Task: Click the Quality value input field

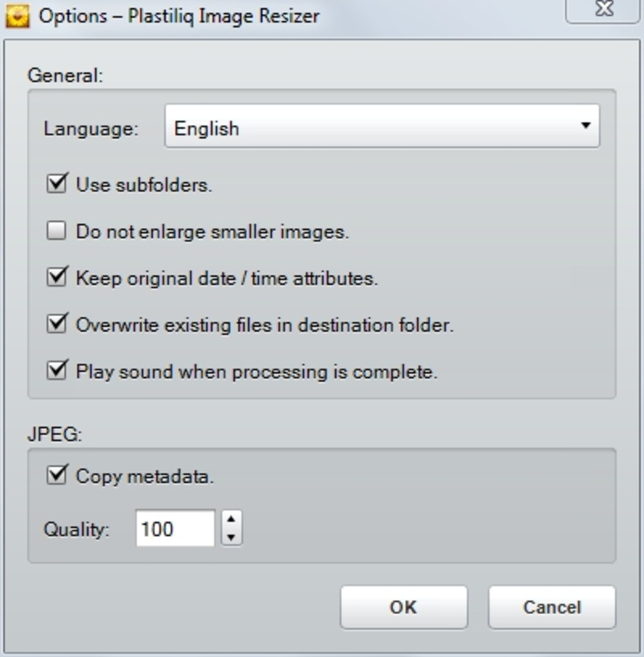Action: (175, 528)
